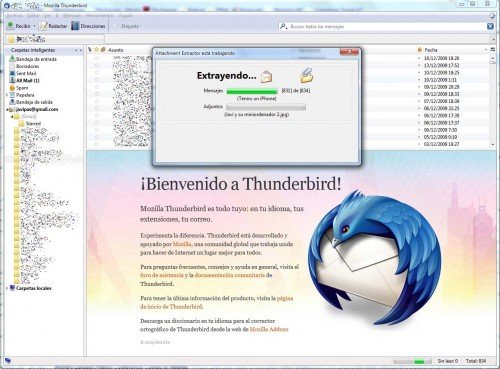500x369 pixels.
Task: Click next folder view arrow
Action: coord(81,50)
